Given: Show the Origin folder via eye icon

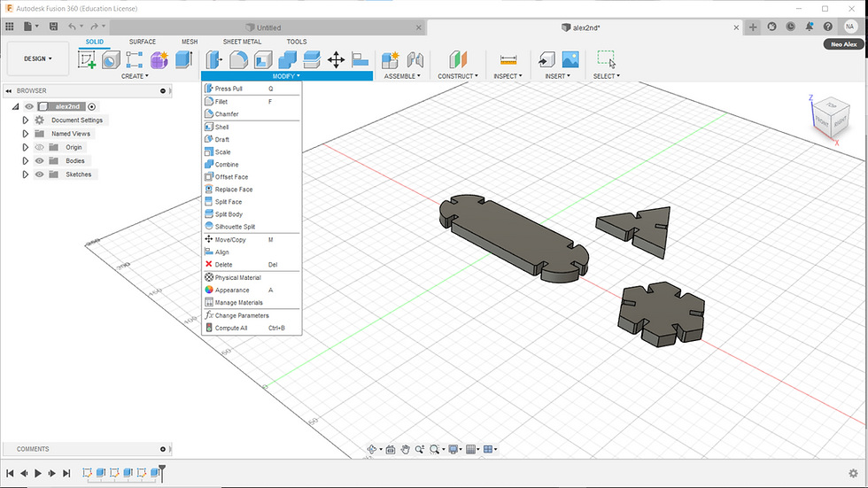Looking at the screenshot, I should pyautogui.click(x=39, y=147).
